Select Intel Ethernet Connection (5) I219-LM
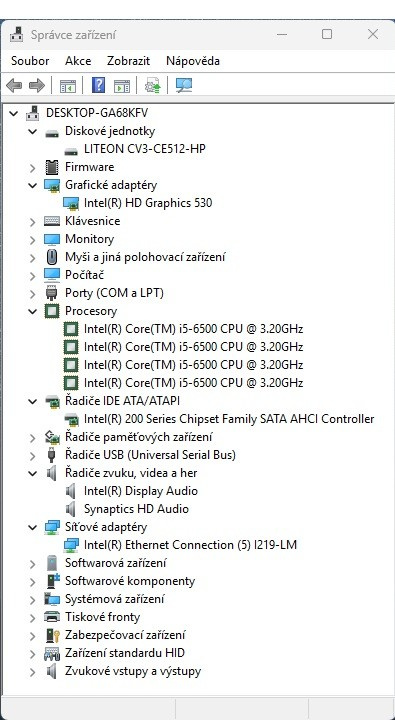The width and height of the screenshot is (395, 720). tap(191, 545)
